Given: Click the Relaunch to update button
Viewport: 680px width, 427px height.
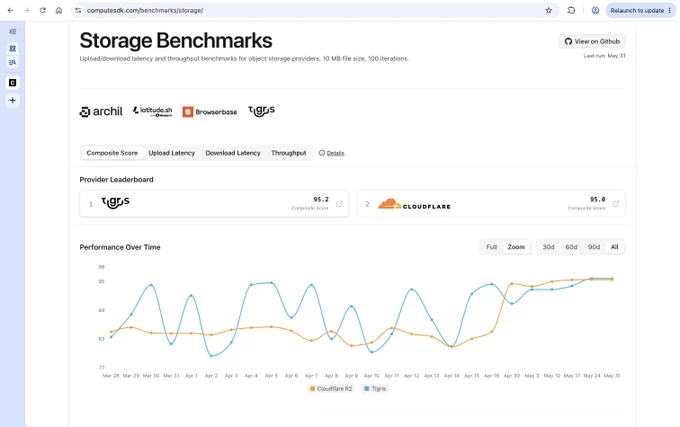Looking at the screenshot, I should point(637,10).
